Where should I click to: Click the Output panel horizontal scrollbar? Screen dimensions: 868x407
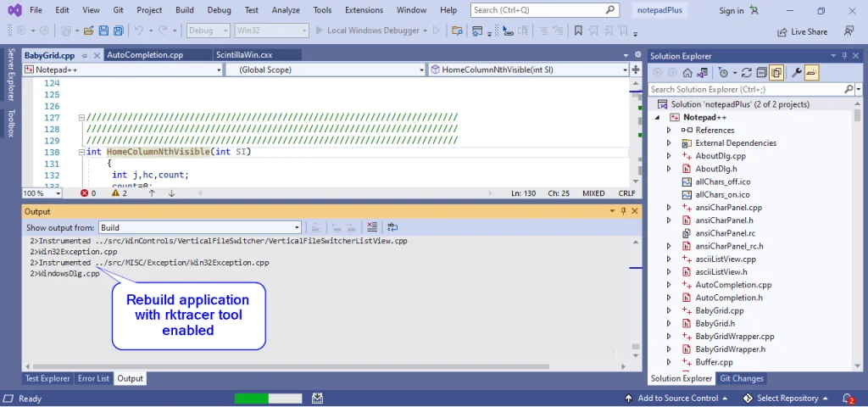(291, 366)
